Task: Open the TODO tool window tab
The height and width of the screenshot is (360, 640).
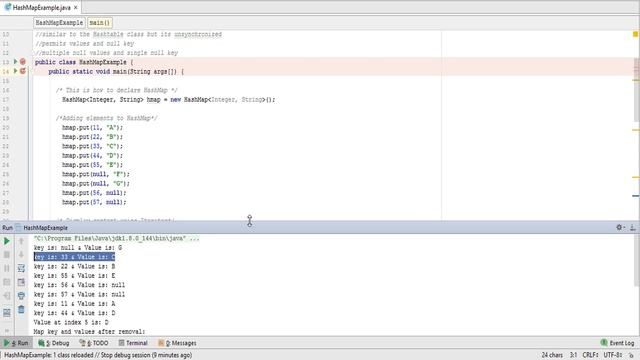Action: (94, 343)
